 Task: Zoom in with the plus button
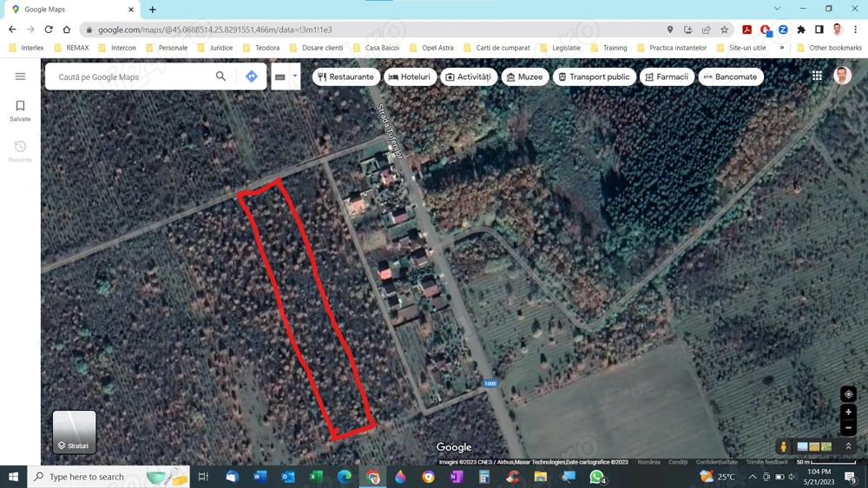click(x=848, y=412)
